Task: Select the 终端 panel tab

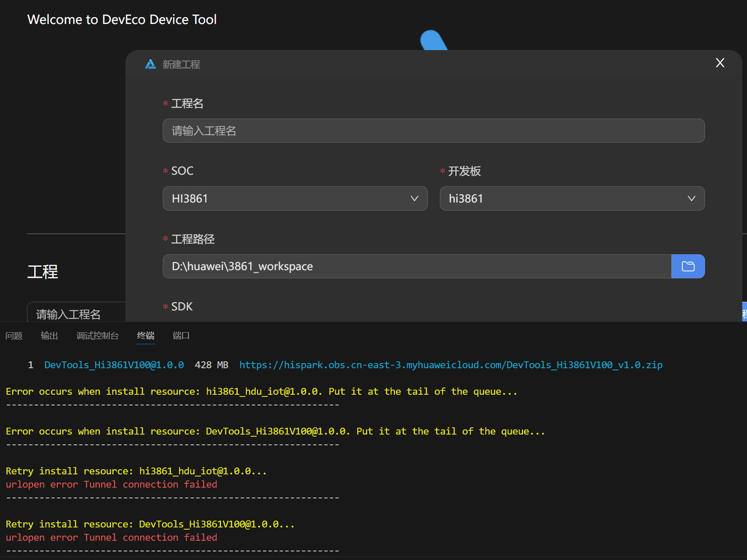Action: [x=146, y=336]
